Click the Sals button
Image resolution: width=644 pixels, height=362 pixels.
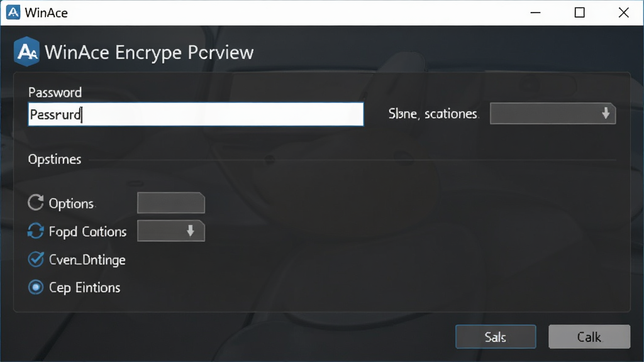point(496,337)
